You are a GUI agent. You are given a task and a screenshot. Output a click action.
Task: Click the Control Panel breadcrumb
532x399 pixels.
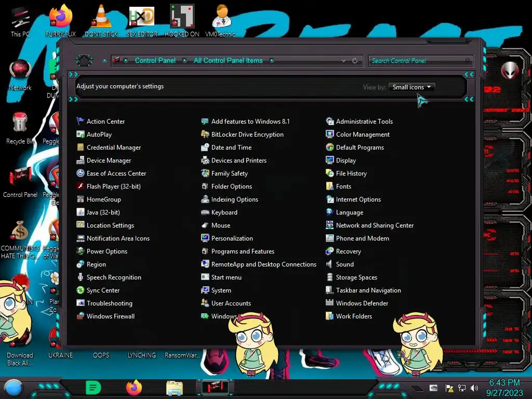pos(155,60)
